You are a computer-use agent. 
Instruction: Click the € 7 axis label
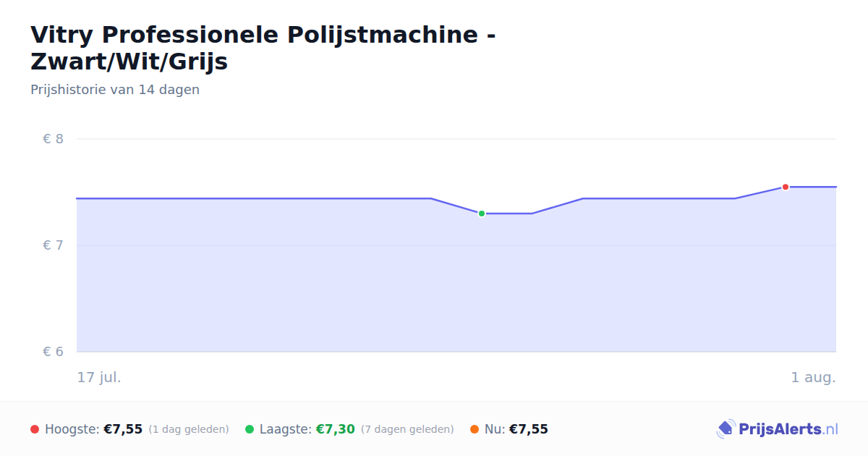click(x=54, y=245)
